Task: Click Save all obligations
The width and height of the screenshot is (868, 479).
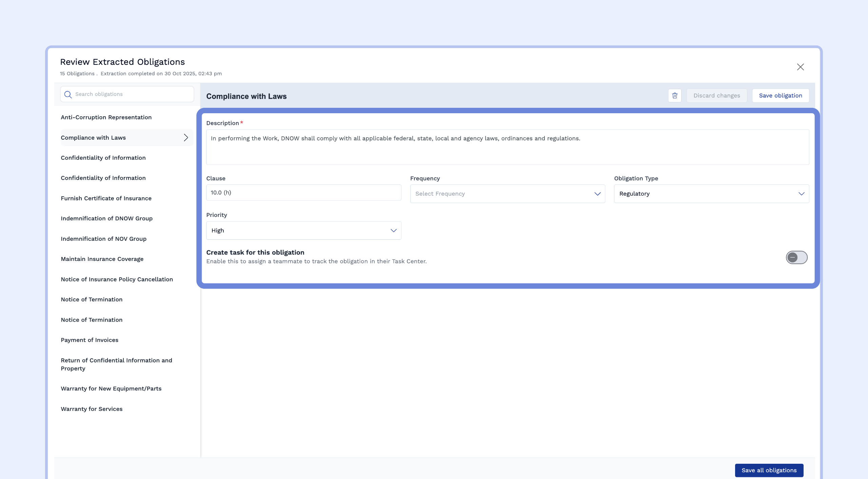Action: (769, 470)
